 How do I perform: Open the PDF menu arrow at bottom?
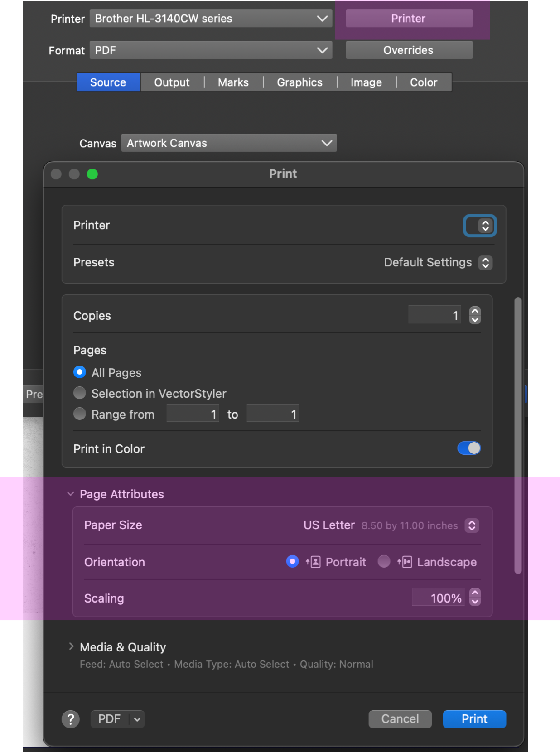point(137,719)
